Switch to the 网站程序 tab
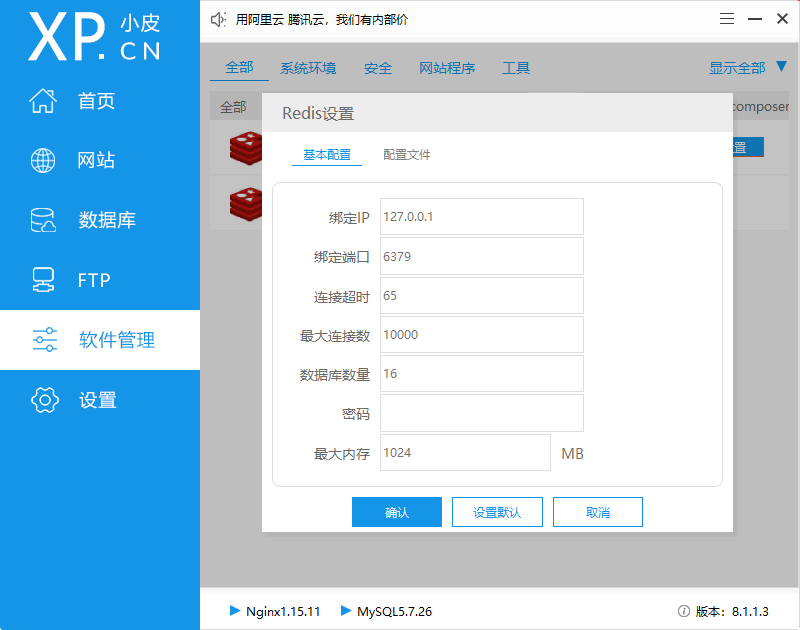This screenshot has width=800, height=630. point(447,68)
